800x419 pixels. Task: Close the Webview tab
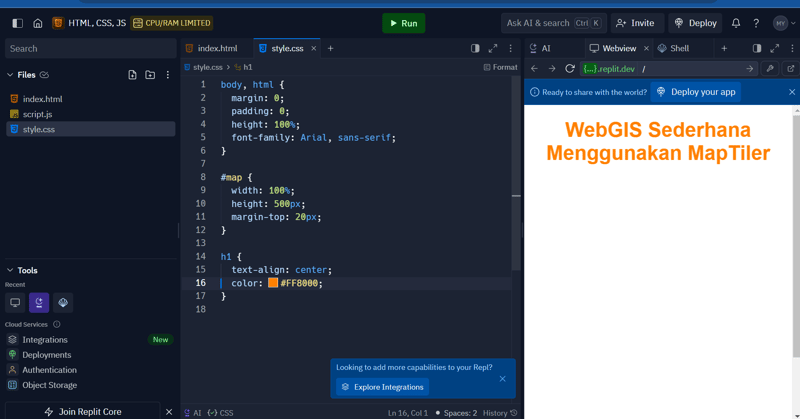[646, 48]
